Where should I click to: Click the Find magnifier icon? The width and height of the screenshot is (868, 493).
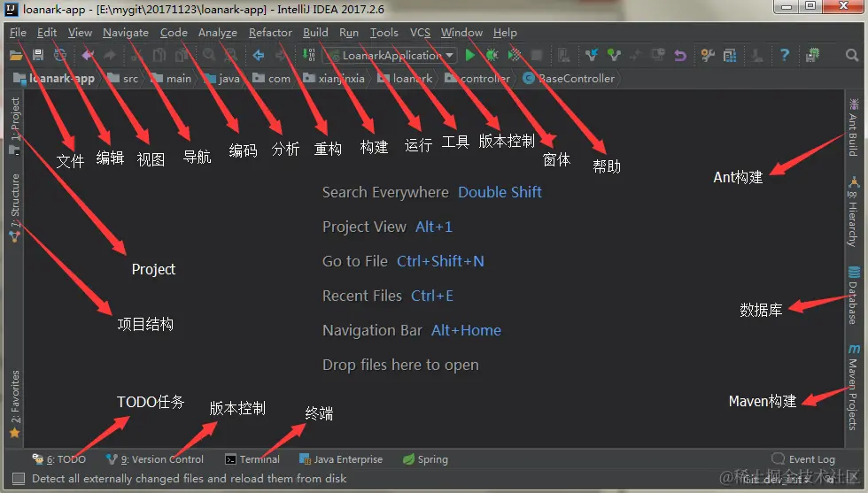[209, 55]
